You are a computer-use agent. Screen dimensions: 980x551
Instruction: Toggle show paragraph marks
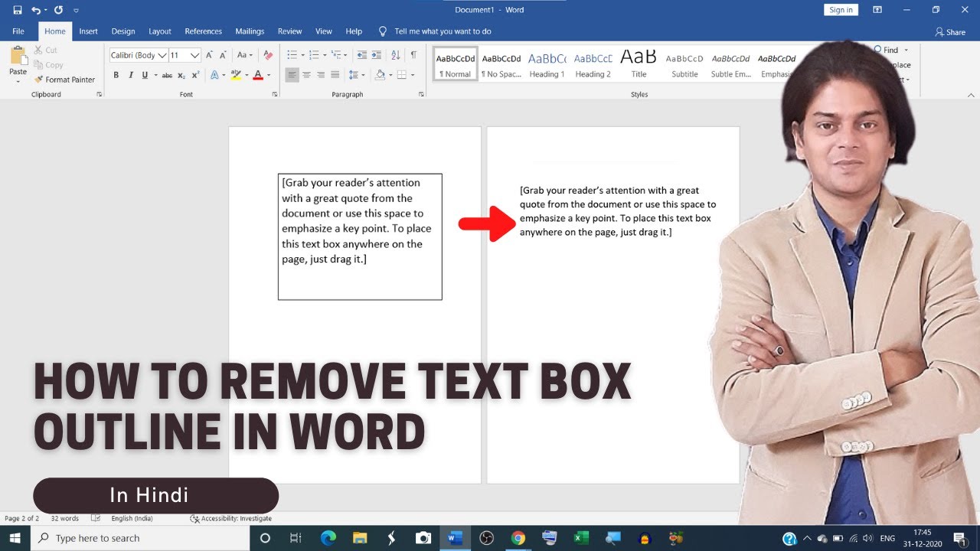413,55
